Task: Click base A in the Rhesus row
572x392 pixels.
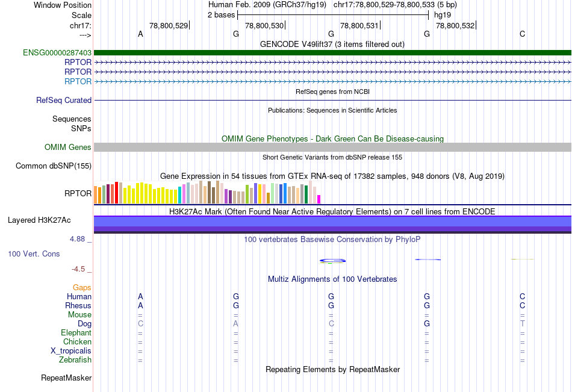Action: (140, 305)
